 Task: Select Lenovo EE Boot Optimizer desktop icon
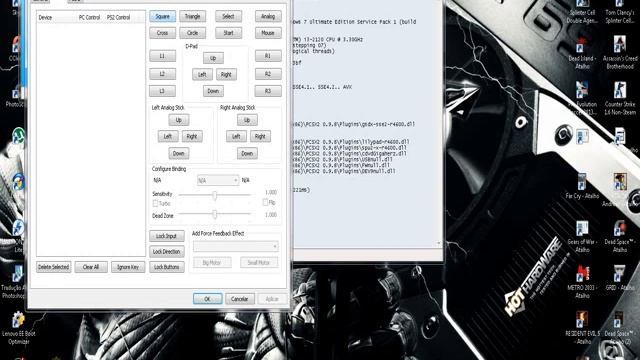point(18,328)
